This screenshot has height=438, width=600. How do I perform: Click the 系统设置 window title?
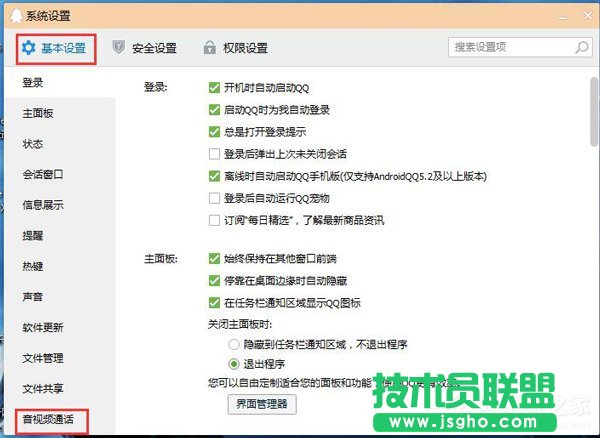48,16
